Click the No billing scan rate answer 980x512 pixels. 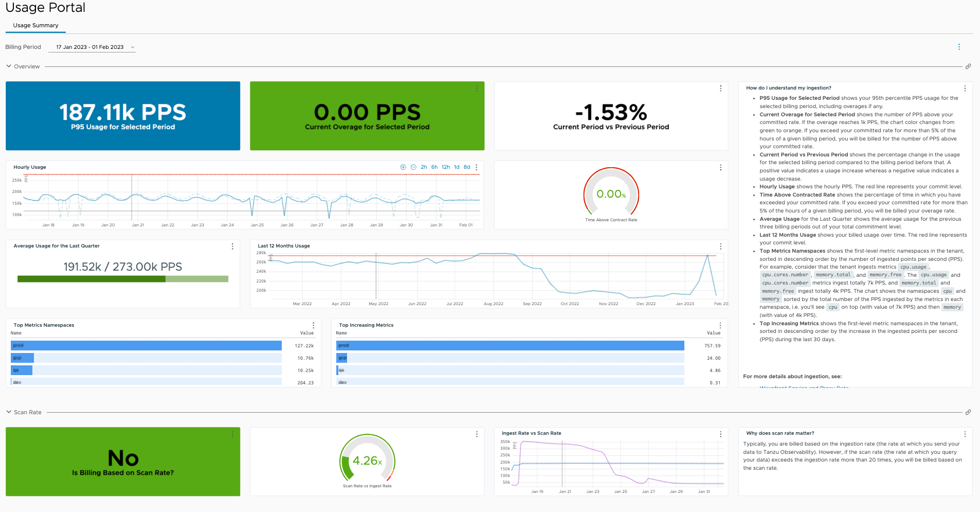click(x=123, y=458)
